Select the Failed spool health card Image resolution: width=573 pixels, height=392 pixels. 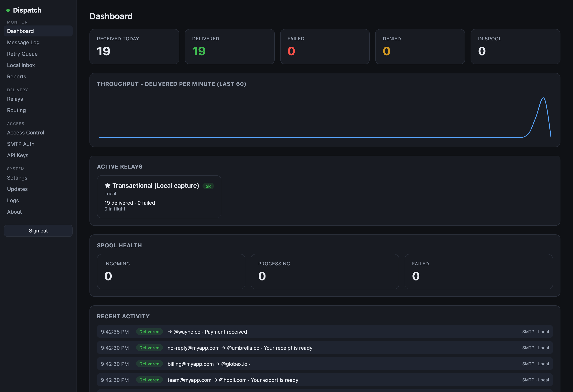(x=479, y=272)
